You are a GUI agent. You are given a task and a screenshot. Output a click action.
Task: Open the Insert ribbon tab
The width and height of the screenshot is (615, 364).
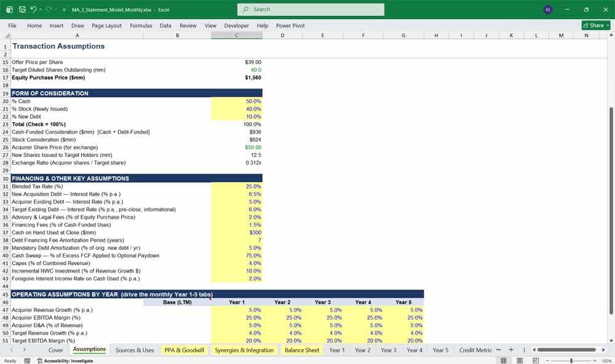pos(56,25)
